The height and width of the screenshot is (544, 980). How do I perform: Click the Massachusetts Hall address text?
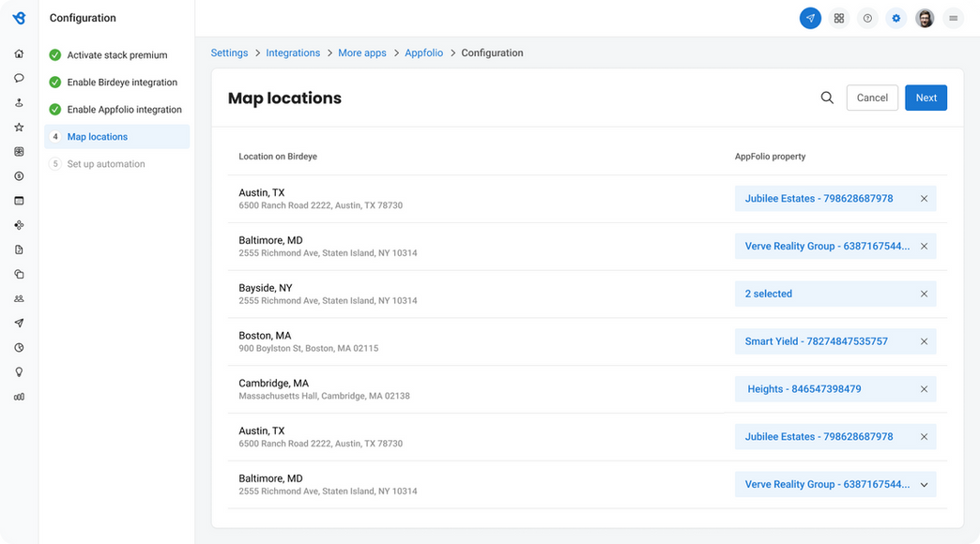pos(325,396)
